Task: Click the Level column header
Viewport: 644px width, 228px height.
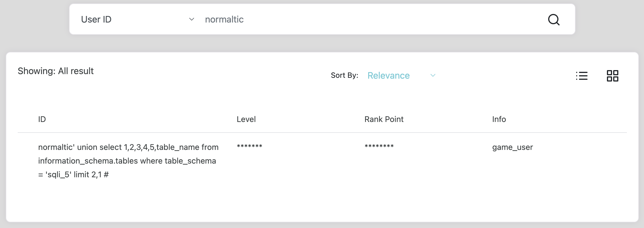Action: tap(246, 119)
